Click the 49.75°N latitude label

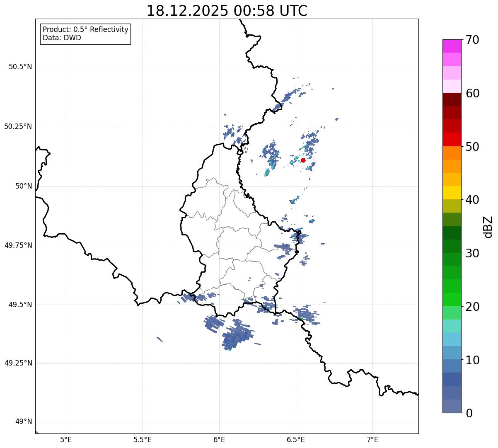tap(18, 245)
